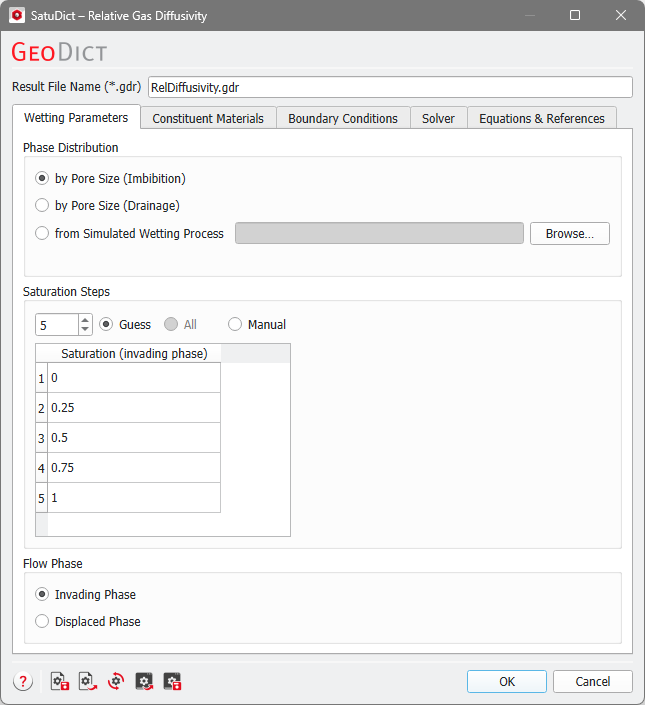Open the Boundary Conditions tab
This screenshot has width=645, height=705.
(x=343, y=119)
